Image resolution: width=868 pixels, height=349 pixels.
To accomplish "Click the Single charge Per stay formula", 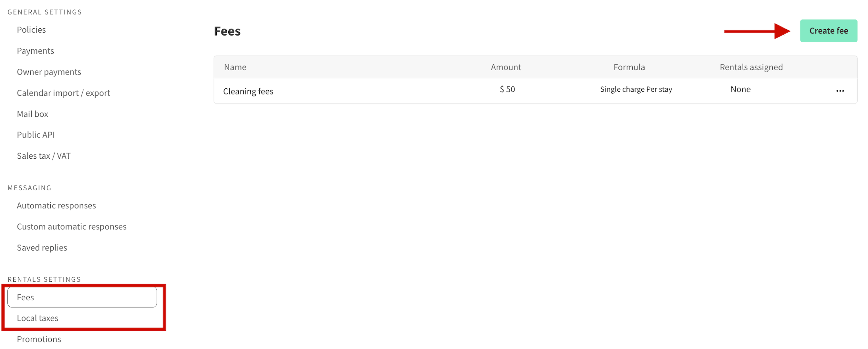I will (636, 89).
